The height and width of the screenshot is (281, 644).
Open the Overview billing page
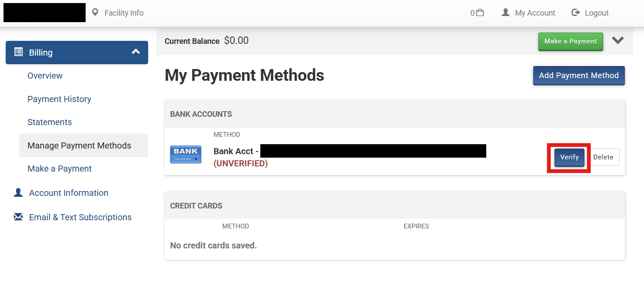click(45, 76)
